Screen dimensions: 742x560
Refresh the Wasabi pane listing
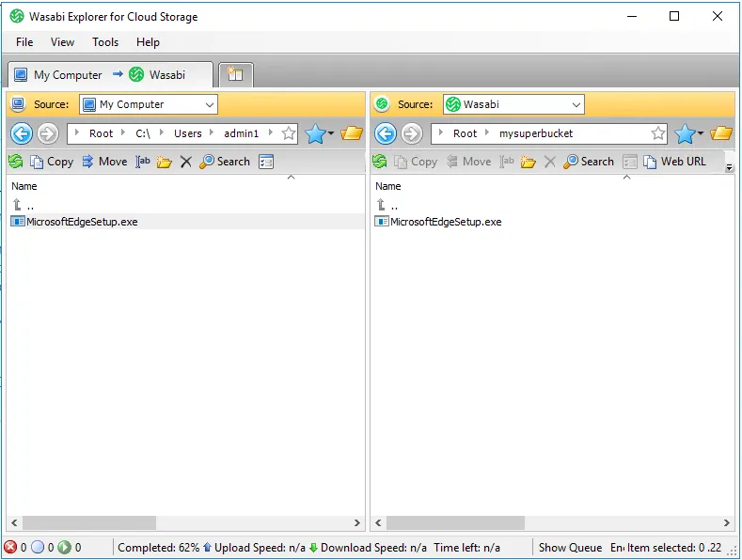coord(380,162)
